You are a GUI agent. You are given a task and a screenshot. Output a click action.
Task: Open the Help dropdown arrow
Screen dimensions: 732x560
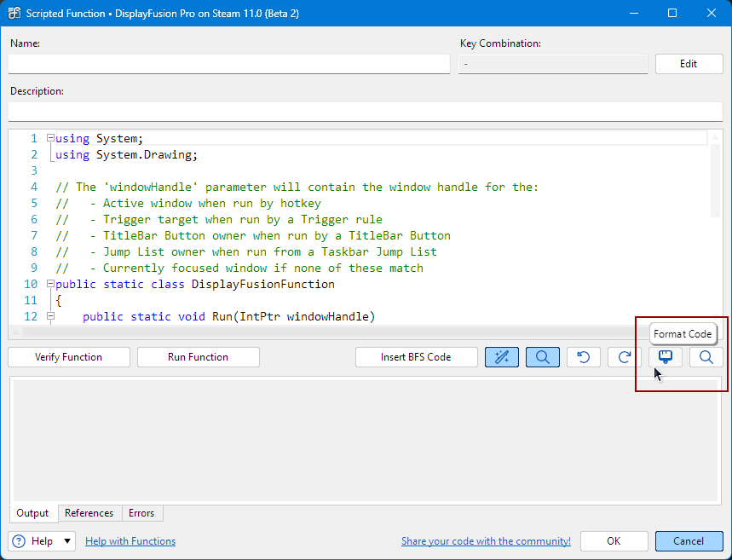click(x=67, y=541)
